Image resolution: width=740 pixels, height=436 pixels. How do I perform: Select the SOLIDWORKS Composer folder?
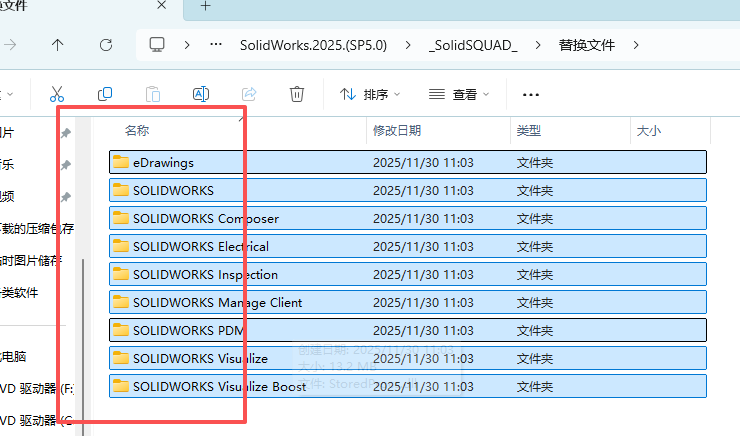tap(408, 218)
